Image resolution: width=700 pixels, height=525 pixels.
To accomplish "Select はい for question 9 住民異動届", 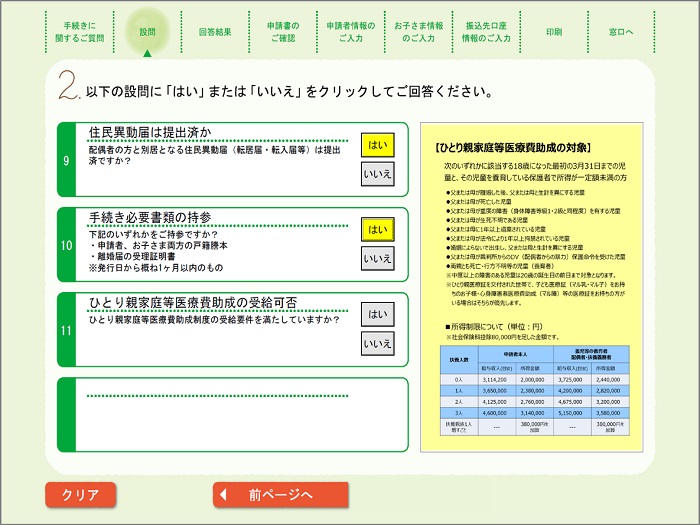I will coord(377,145).
